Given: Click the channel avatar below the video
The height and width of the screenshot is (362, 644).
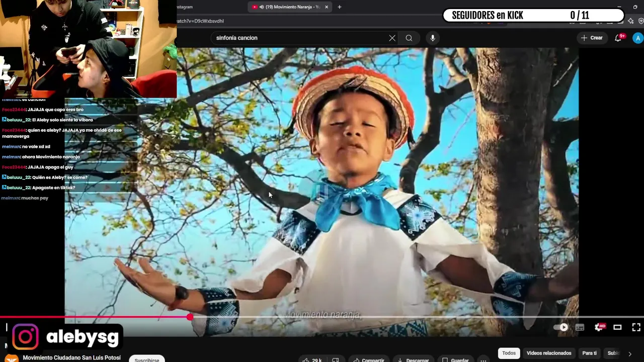Looking at the screenshot, I should [11, 358].
